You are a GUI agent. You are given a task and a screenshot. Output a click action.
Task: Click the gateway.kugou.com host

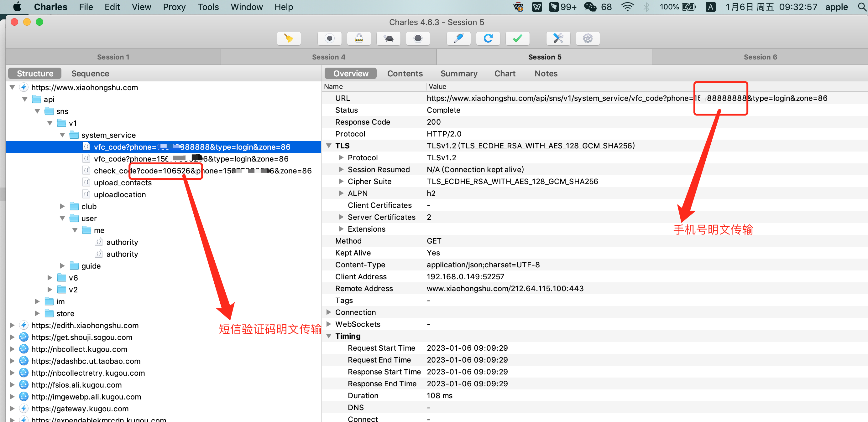pyautogui.click(x=80, y=409)
